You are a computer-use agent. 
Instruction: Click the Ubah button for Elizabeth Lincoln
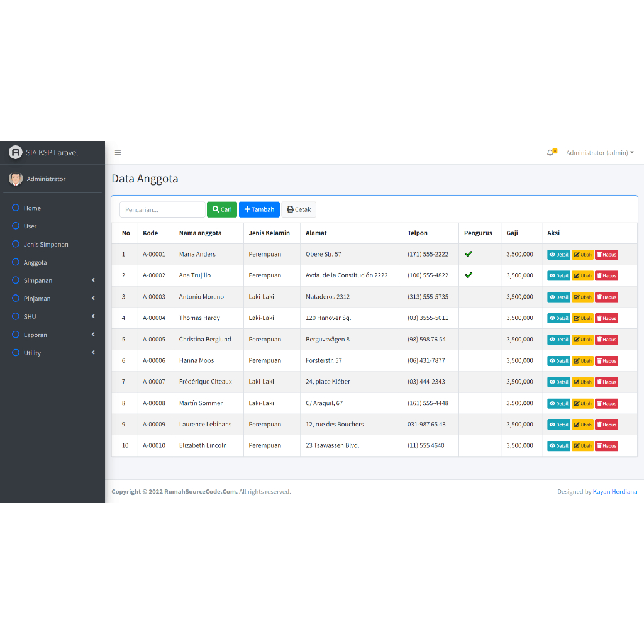pyautogui.click(x=582, y=445)
